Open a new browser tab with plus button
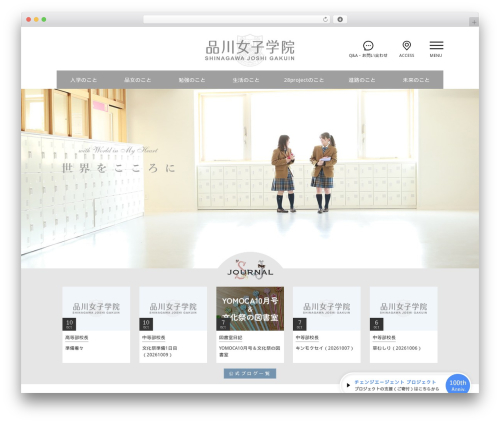 [474, 22]
